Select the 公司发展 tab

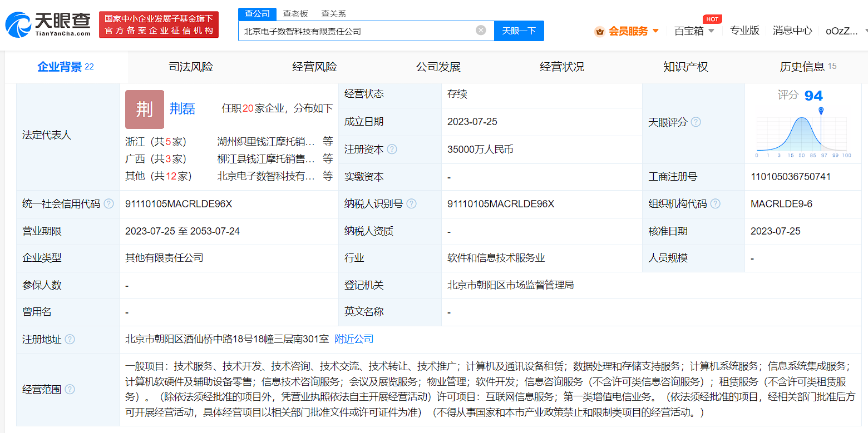(438, 67)
